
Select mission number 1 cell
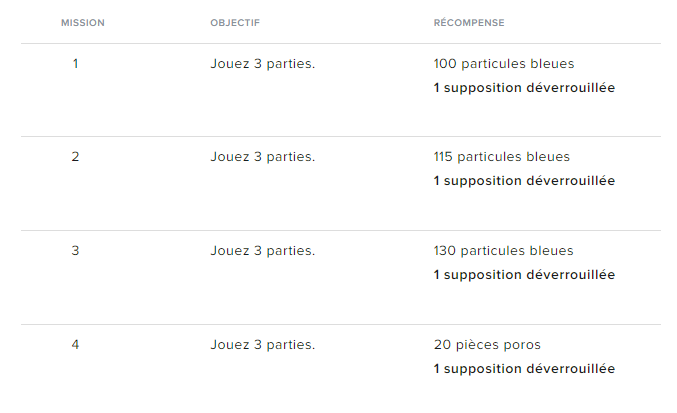pyautogui.click(x=75, y=63)
